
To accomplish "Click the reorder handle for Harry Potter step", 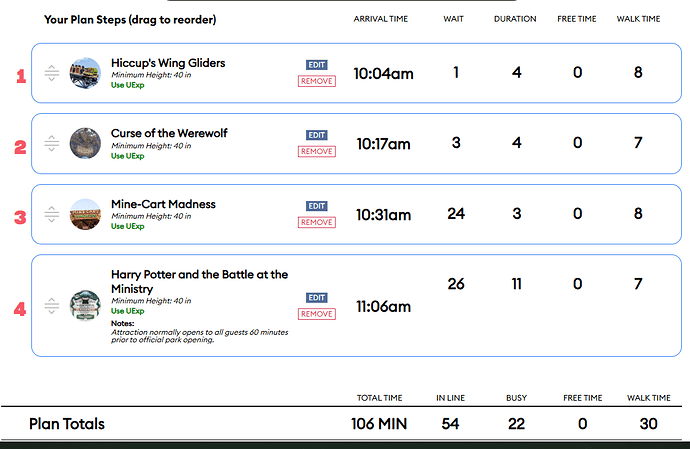I will point(52,306).
